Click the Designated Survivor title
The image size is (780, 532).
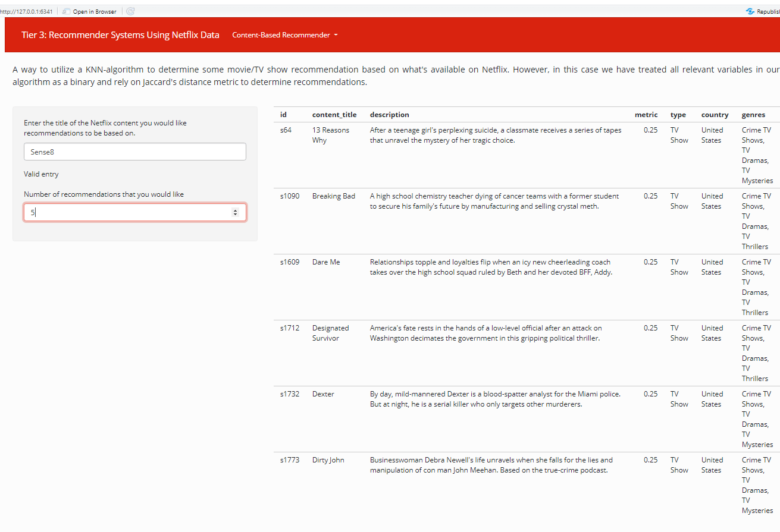point(331,333)
